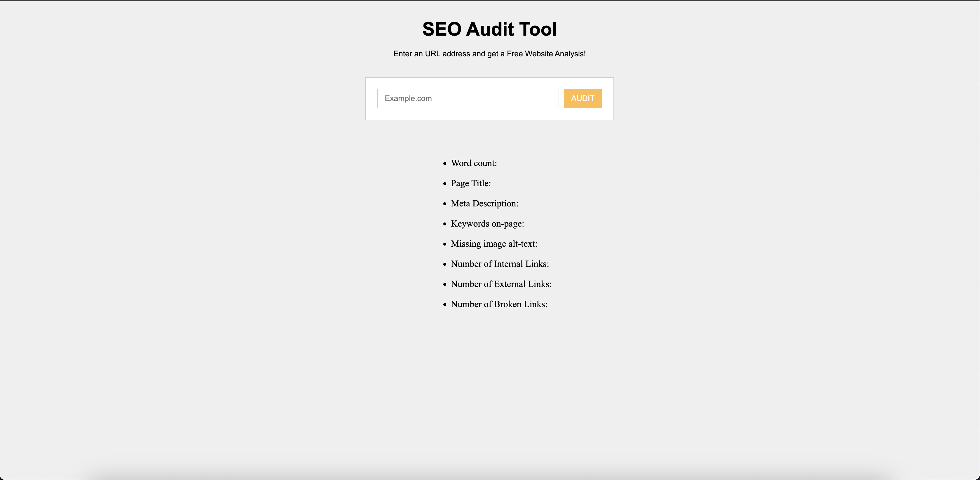This screenshot has width=980, height=480.
Task: Click the SEO Audit Tool heading
Action: tap(489, 29)
